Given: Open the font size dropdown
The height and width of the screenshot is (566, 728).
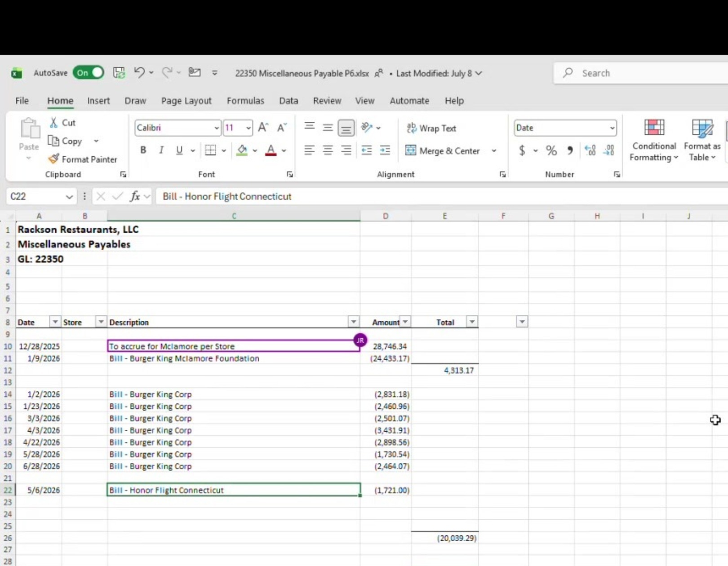Looking at the screenshot, I should click(248, 128).
